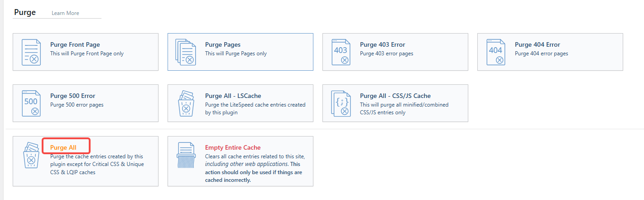Click the Purge 404 Error title
644x200 pixels.
[x=537, y=45]
